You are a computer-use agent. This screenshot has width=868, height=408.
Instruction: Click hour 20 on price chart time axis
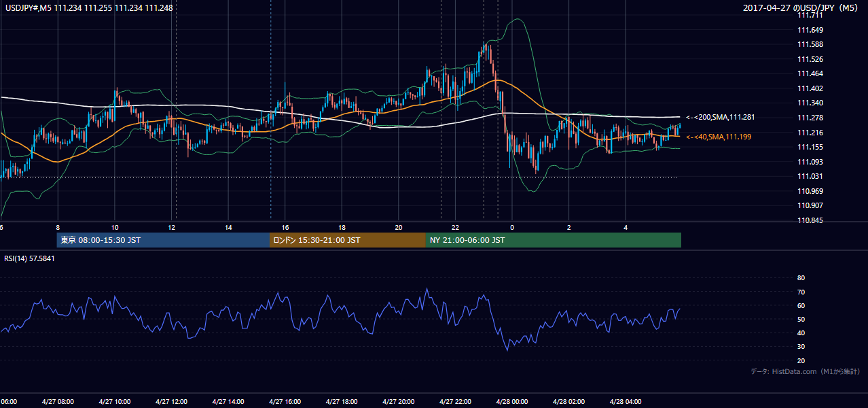tap(399, 228)
